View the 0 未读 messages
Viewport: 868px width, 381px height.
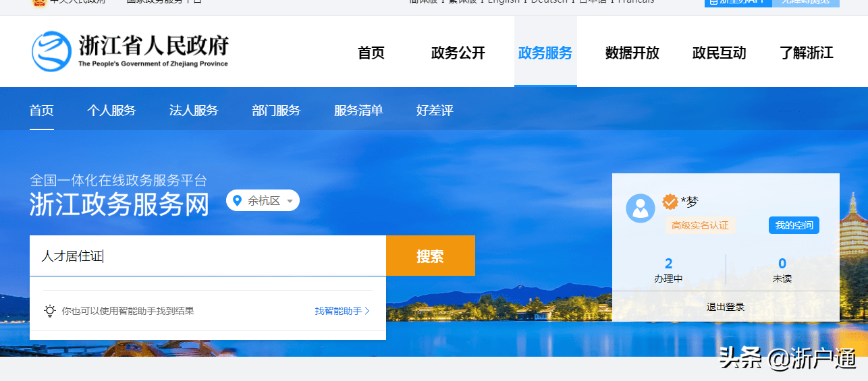click(782, 270)
